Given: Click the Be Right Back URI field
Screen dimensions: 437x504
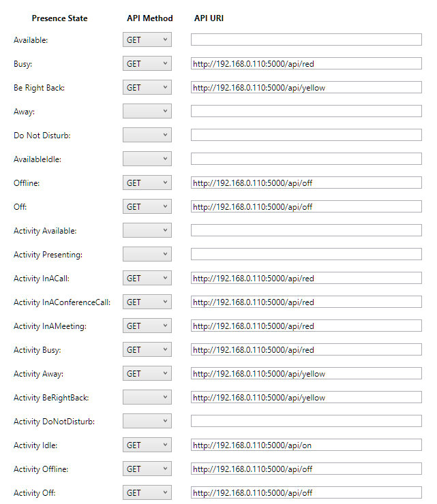Looking at the screenshot, I should pyautogui.click(x=306, y=87).
